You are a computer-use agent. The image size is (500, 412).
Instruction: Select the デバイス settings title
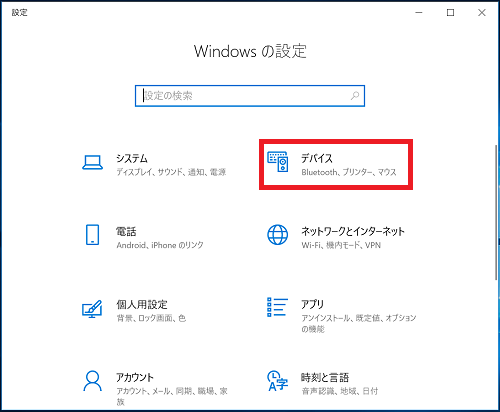click(317, 158)
